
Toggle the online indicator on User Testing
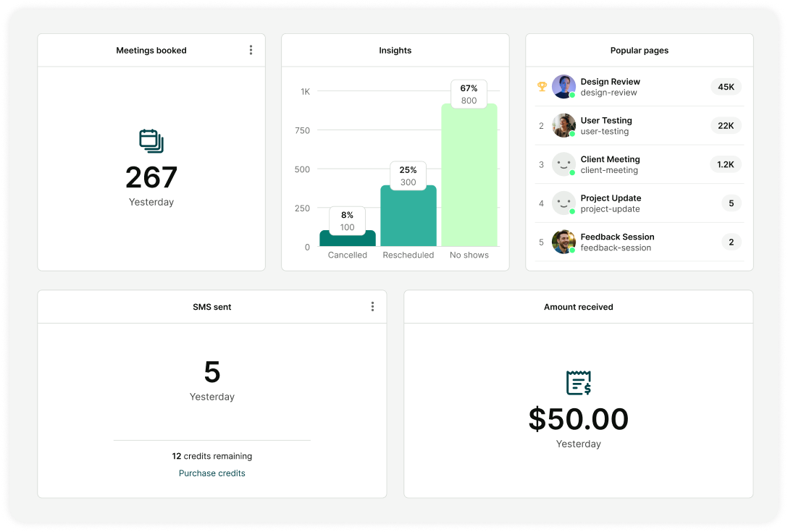pyautogui.click(x=572, y=133)
